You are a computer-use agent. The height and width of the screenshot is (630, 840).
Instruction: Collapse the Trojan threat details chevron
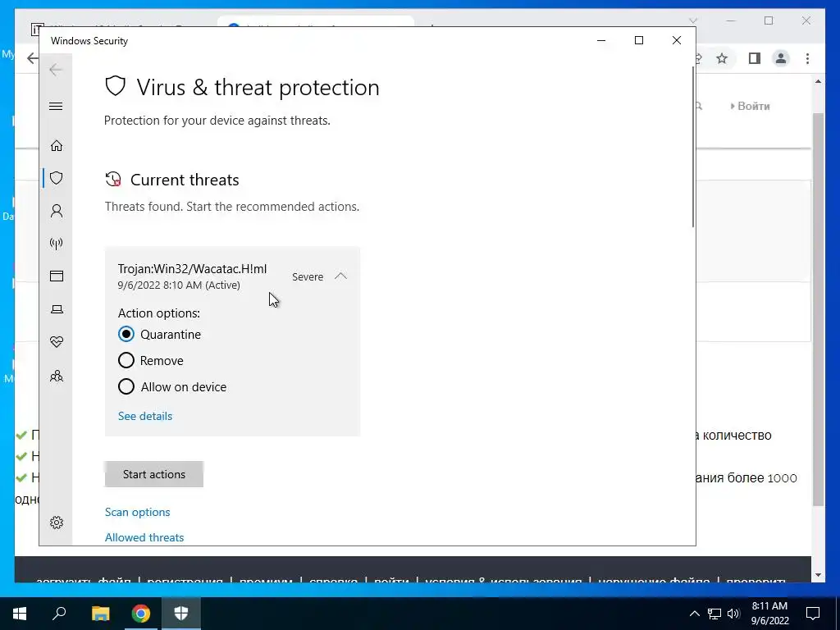pos(340,276)
